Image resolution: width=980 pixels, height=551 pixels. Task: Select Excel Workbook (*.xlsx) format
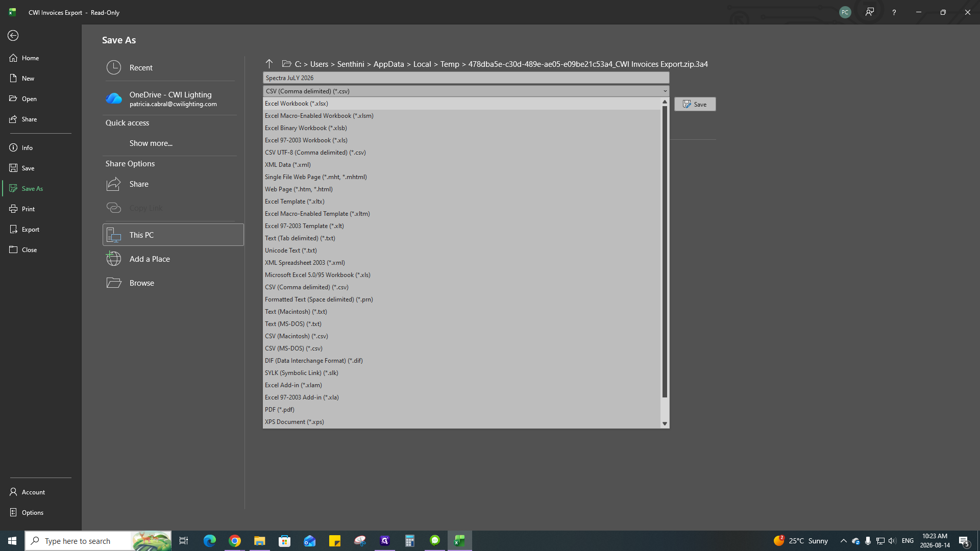click(462, 104)
